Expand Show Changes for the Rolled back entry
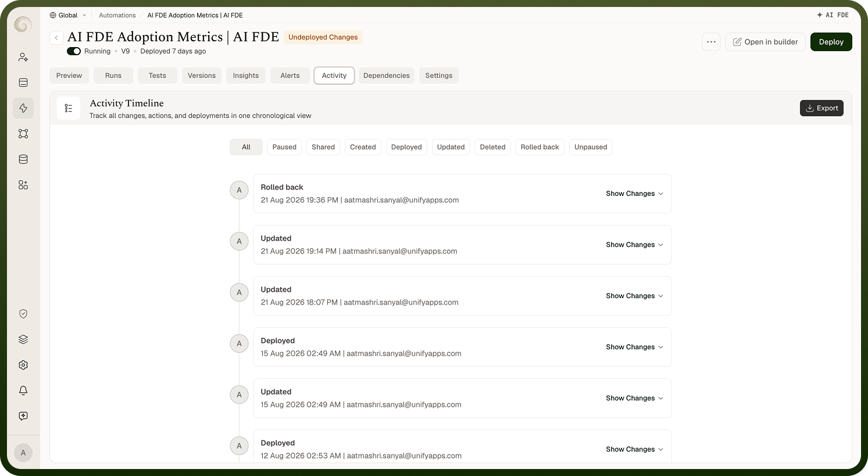The image size is (868, 476). point(634,194)
